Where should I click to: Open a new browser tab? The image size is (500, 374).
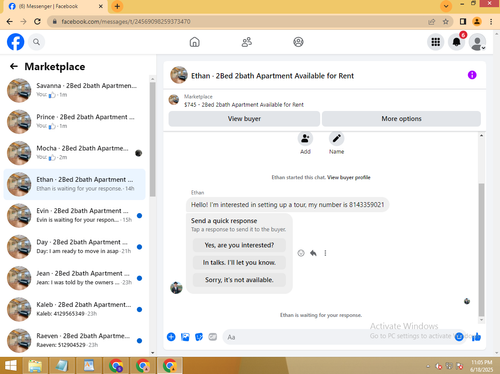[x=117, y=6]
